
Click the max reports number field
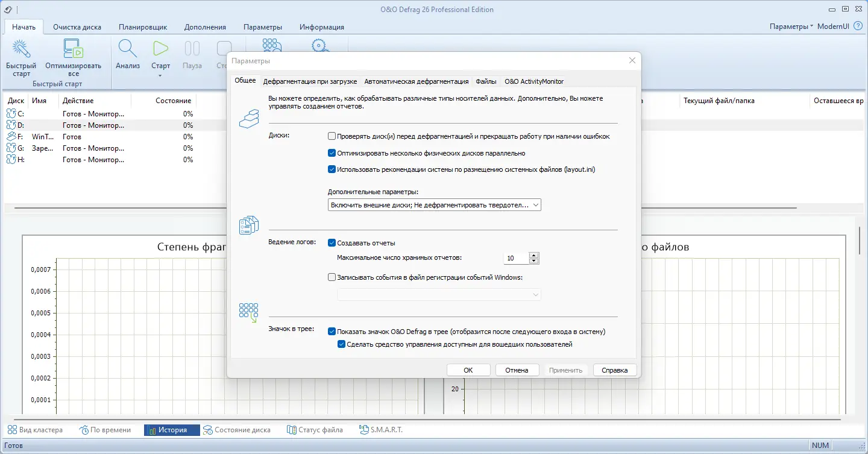tap(516, 258)
